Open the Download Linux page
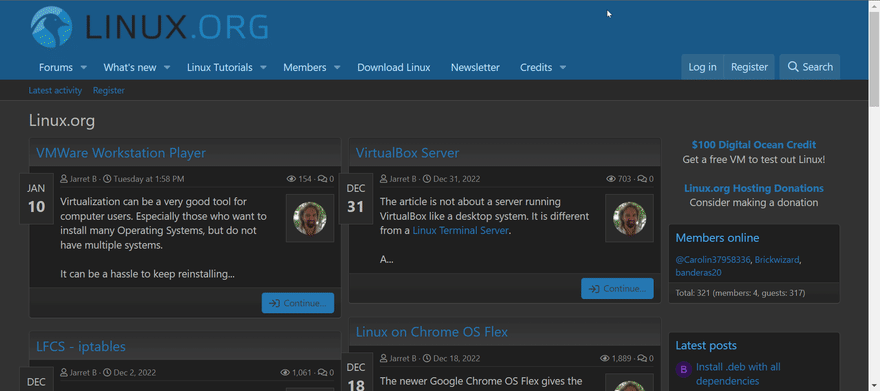 click(x=394, y=67)
